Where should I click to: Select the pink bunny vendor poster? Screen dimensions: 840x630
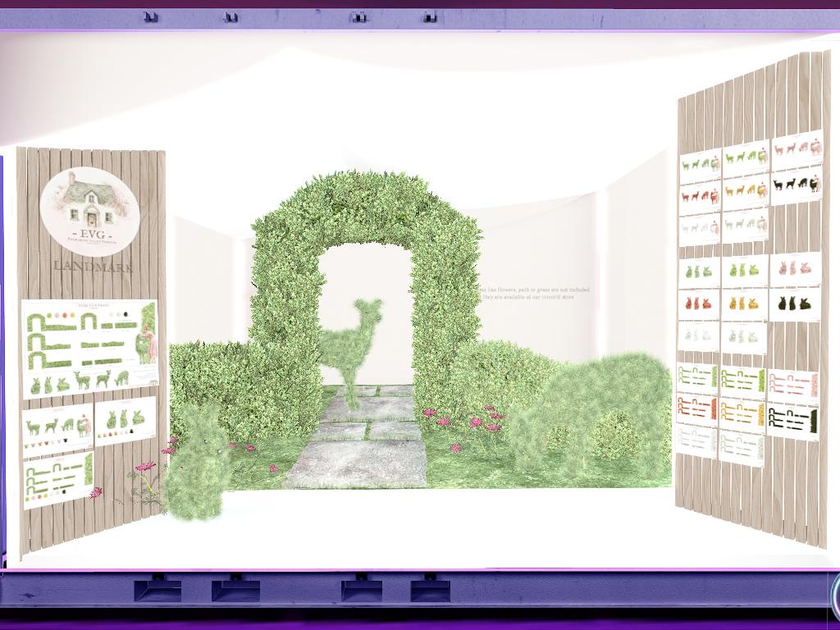click(x=795, y=268)
